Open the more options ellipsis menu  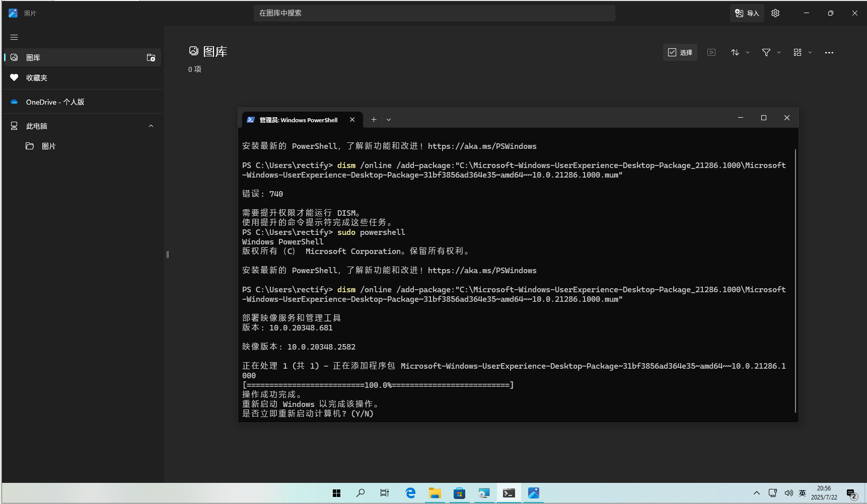tap(829, 52)
